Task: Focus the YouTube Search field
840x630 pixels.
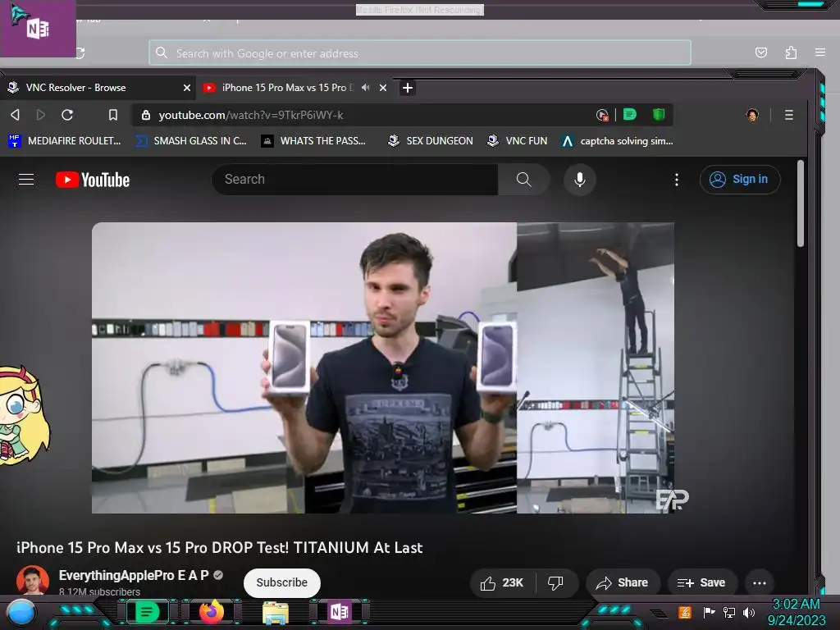Action: (x=355, y=180)
